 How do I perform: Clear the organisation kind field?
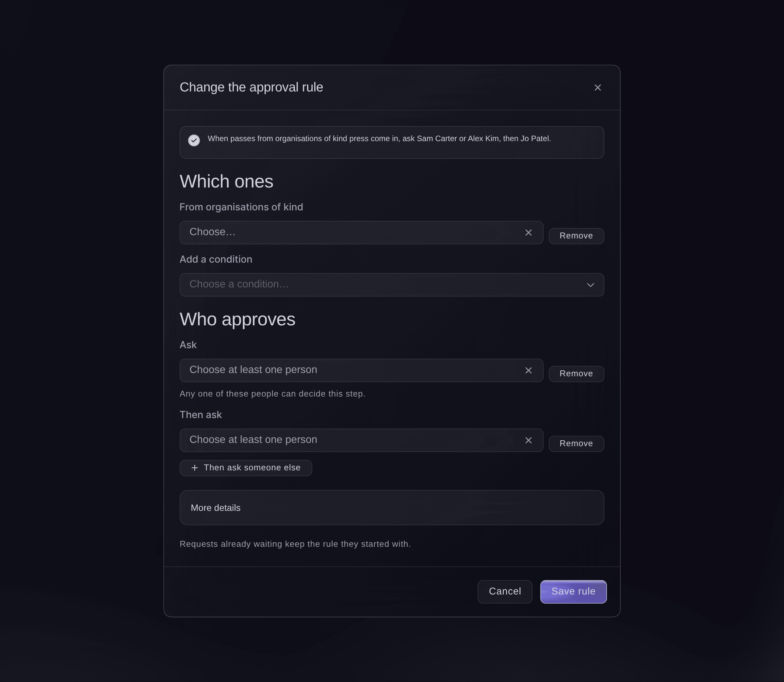point(528,233)
